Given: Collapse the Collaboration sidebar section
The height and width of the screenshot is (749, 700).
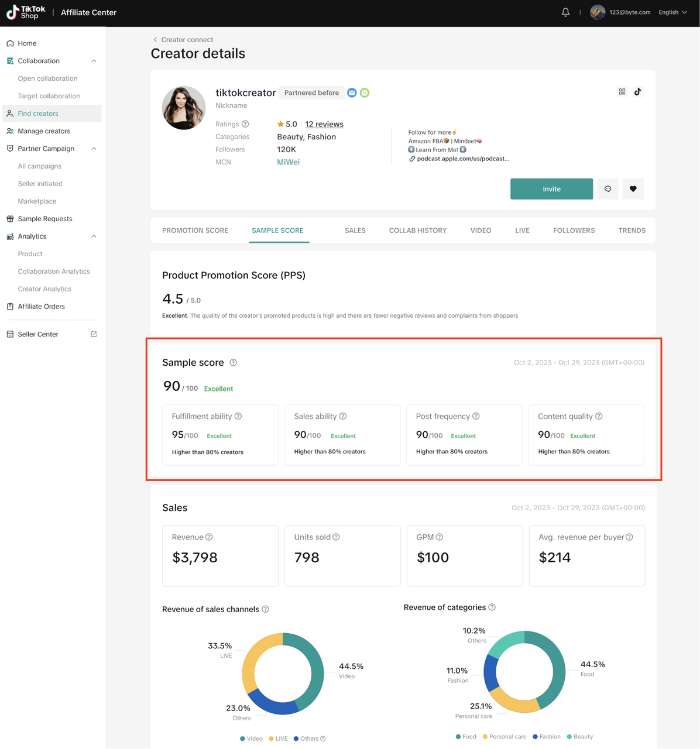Looking at the screenshot, I should 94,61.
